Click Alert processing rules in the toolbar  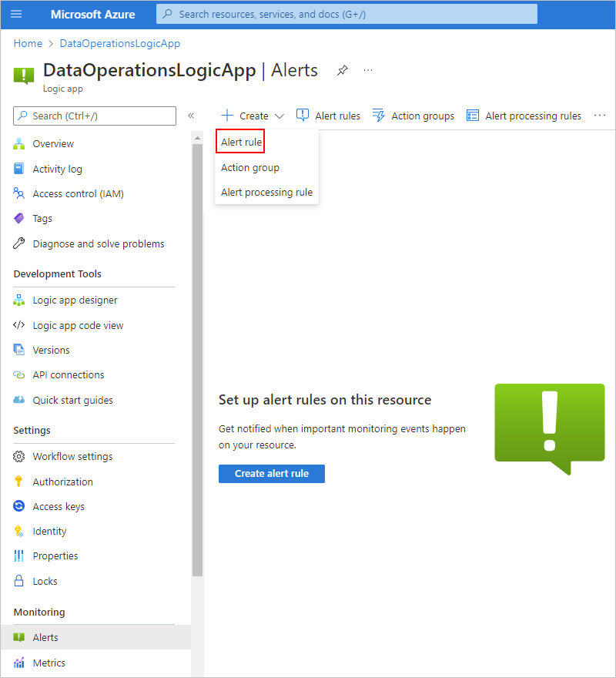[x=533, y=116]
